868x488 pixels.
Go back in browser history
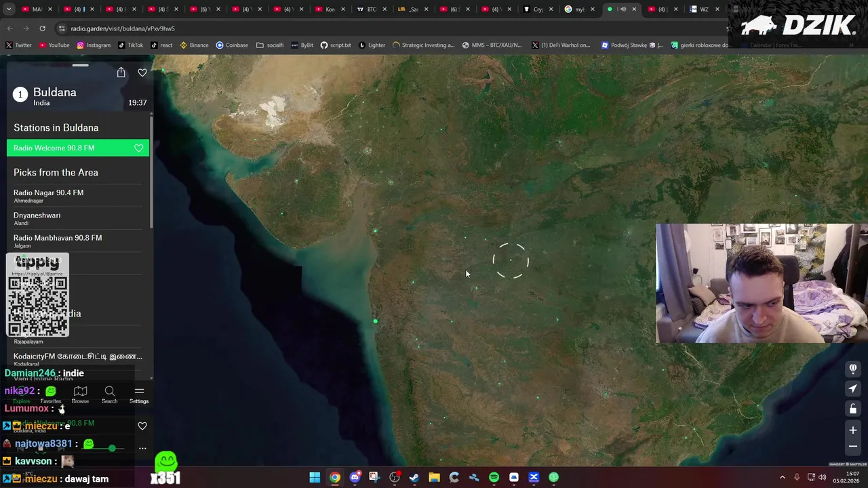(x=9, y=28)
